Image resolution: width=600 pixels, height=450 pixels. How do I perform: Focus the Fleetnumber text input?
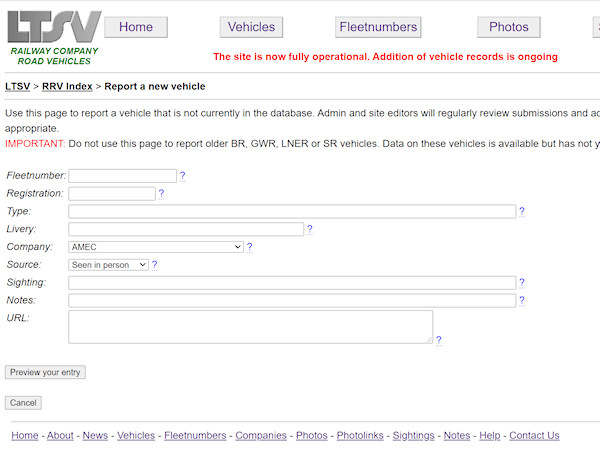pyautogui.click(x=122, y=176)
